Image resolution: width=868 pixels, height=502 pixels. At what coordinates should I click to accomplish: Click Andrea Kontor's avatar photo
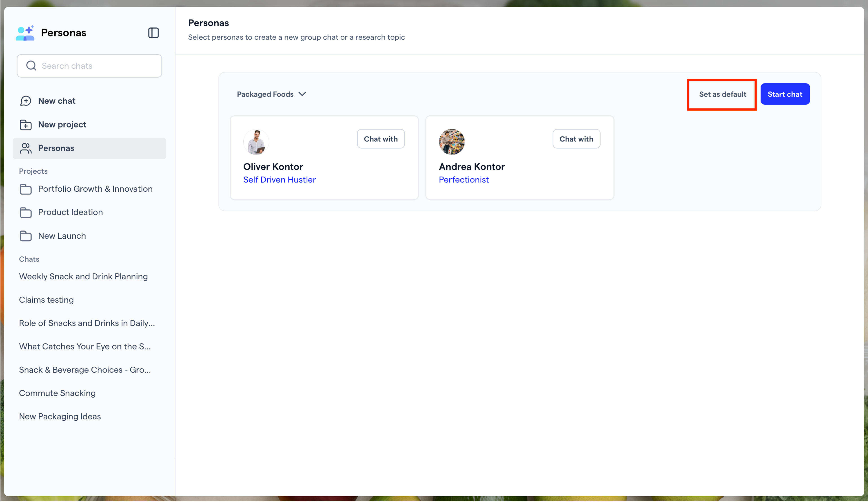click(452, 142)
